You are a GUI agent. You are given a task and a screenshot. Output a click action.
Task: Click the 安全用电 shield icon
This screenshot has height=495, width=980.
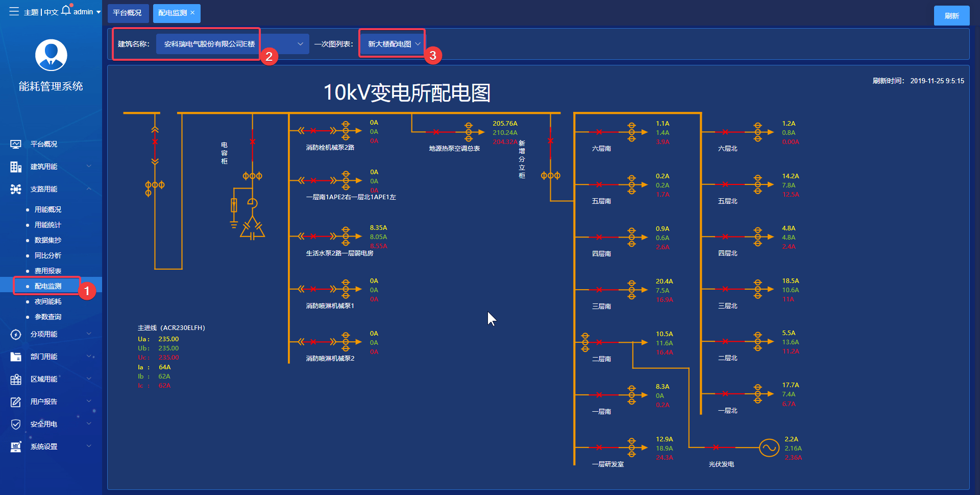pyautogui.click(x=16, y=424)
